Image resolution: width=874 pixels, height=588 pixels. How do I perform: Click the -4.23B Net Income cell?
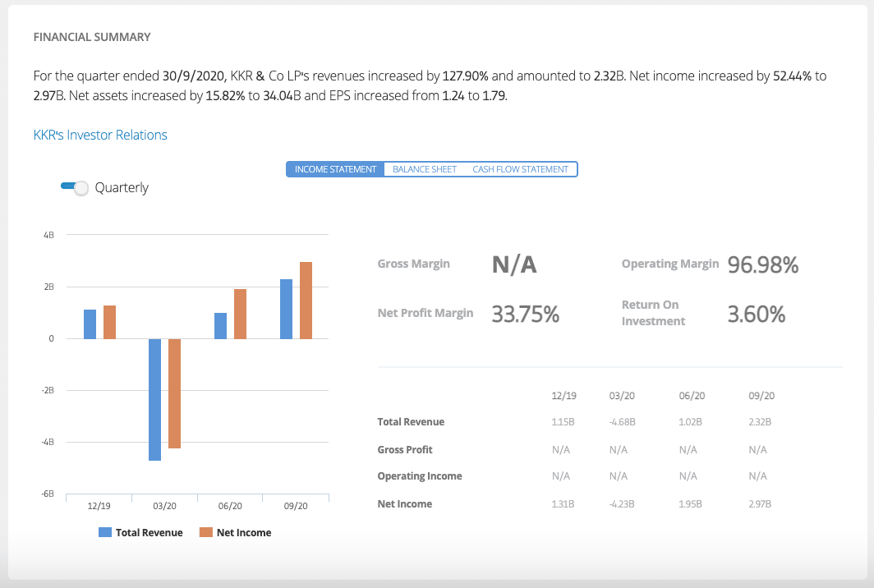[x=622, y=504]
